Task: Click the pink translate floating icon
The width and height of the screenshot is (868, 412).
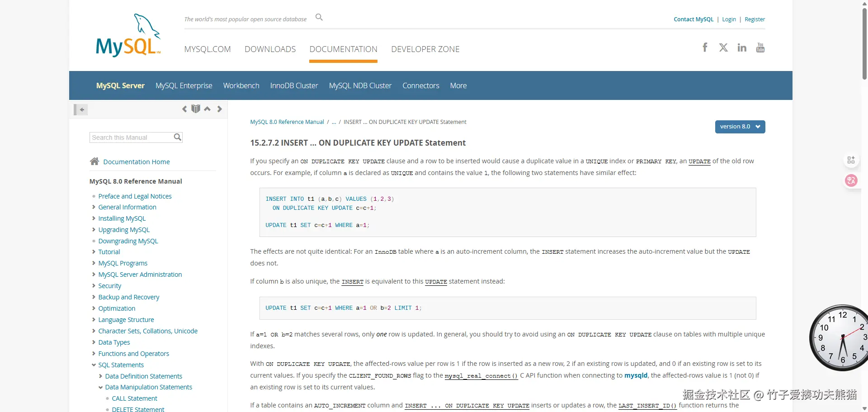Action: tap(851, 180)
